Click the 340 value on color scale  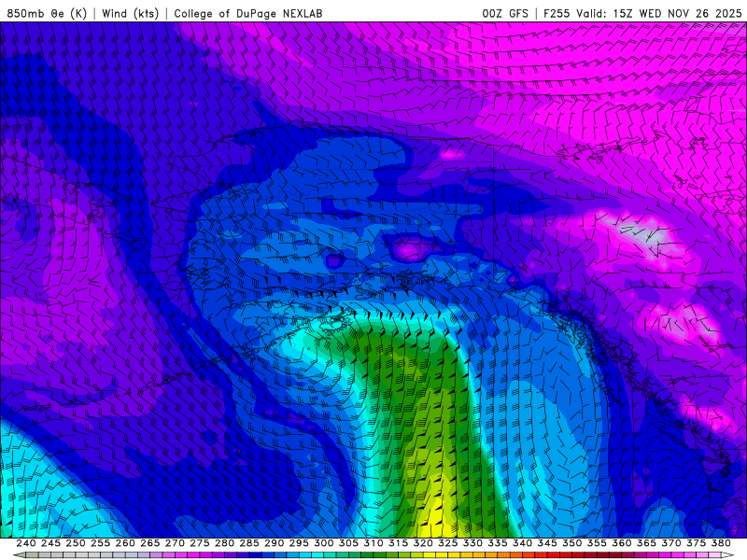(522, 543)
